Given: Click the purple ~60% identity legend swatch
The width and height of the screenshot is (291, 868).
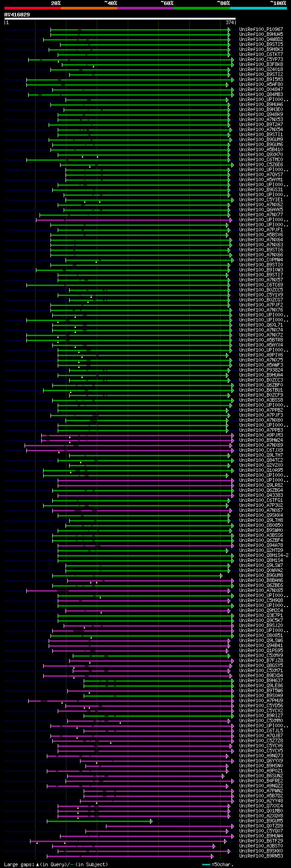Looking at the screenshot, I should coord(145,8).
